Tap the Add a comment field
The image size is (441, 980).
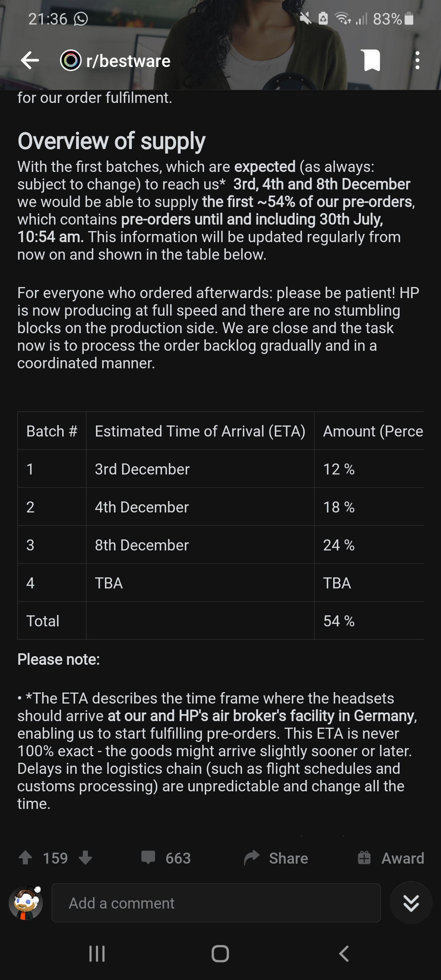click(x=216, y=903)
